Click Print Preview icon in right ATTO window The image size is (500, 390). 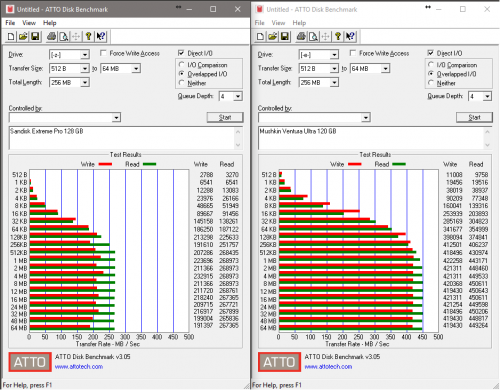tap(313, 36)
